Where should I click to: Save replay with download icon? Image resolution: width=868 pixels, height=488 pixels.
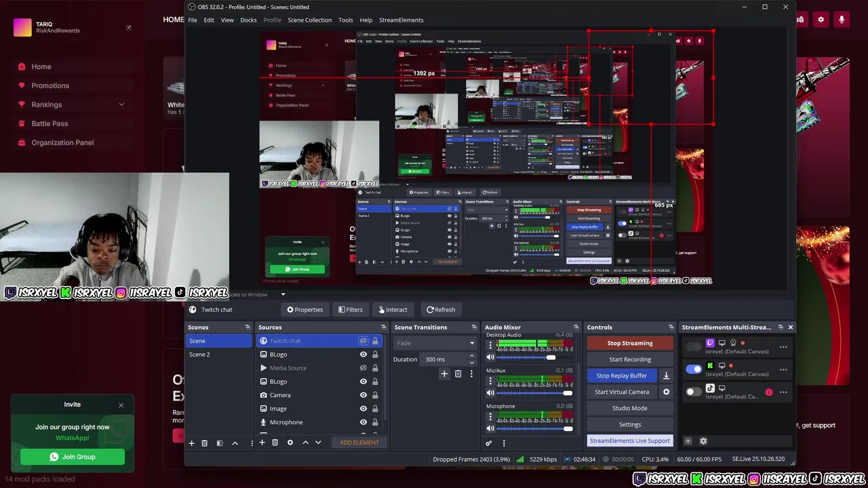pos(666,375)
